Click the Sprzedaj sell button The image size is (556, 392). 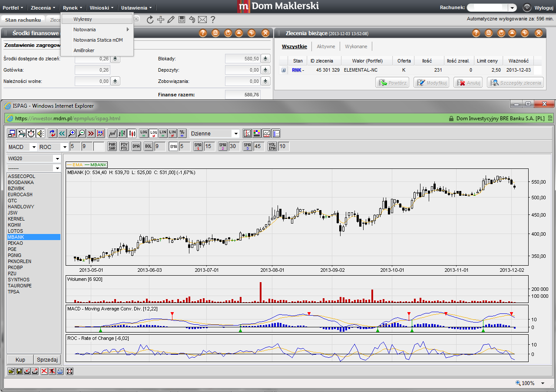(x=48, y=360)
